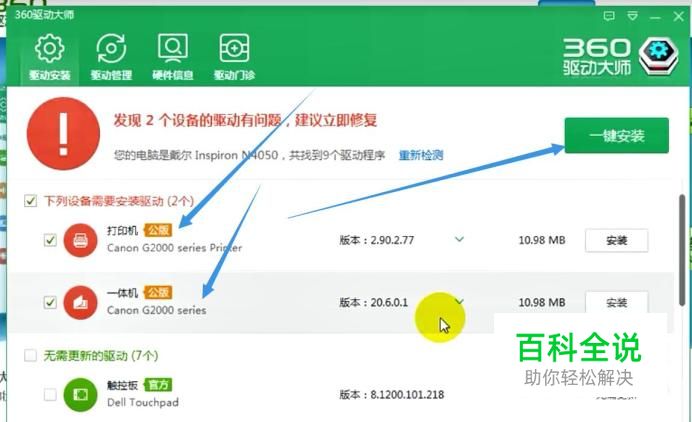
Task: Open the 驱动安装 tab
Action: pyautogui.click(x=49, y=57)
